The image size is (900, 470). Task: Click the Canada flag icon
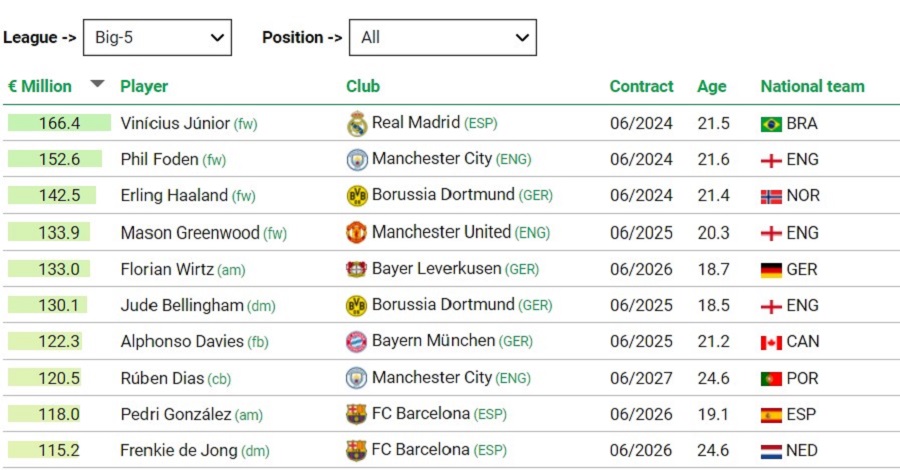[771, 343]
